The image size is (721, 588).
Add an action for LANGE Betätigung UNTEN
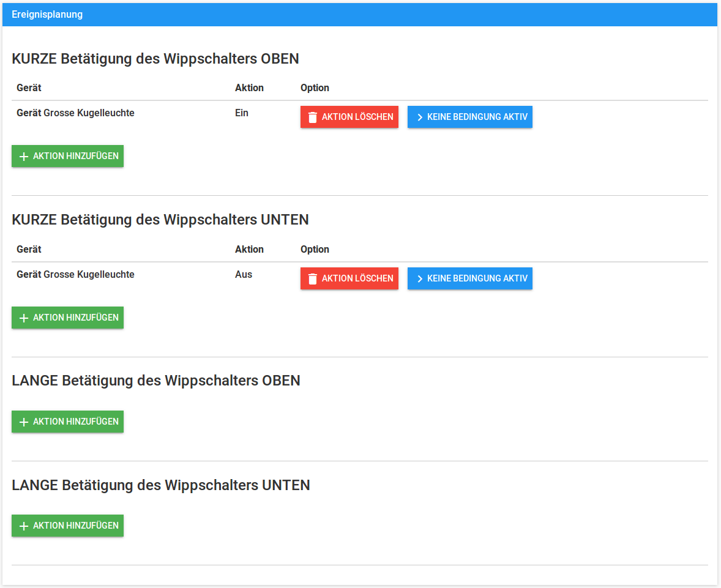(x=68, y=526)
